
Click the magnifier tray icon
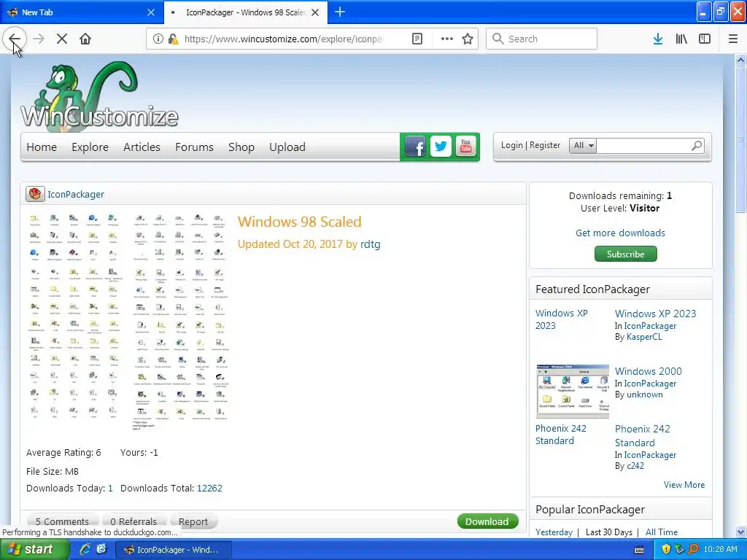[x=693, y=549]
